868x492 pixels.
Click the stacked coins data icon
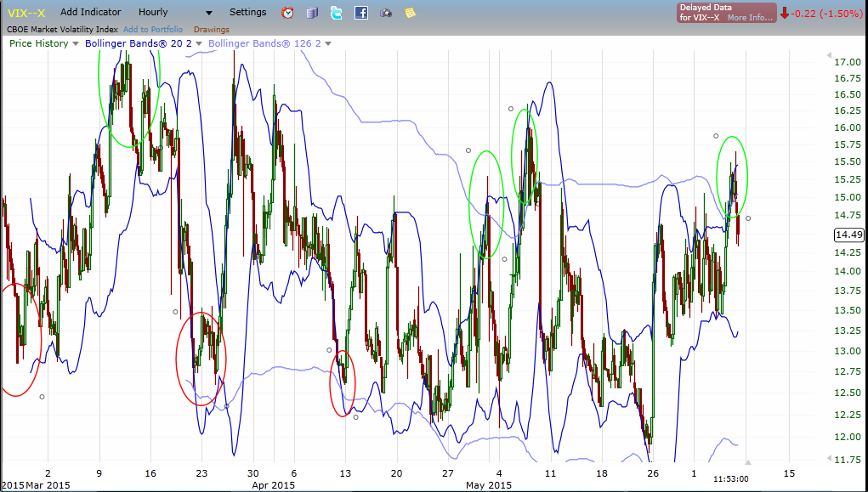pyautogui.click(x=312, y=12)
